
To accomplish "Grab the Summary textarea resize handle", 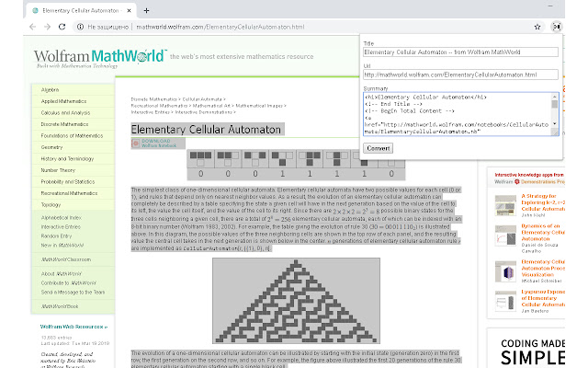I will click(555, 132).
